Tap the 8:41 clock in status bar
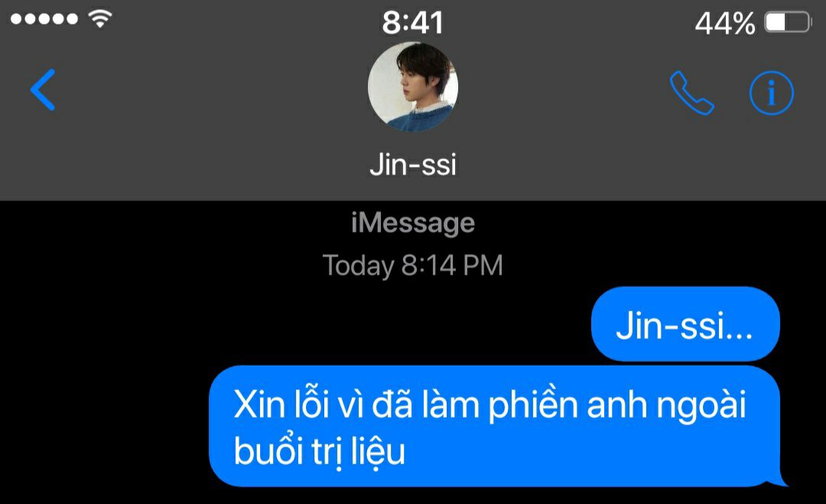Viewport: 826px width, 504px height. point(413,23)
